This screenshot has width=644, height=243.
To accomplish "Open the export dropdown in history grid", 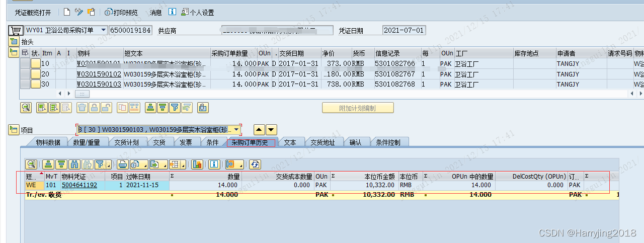I will coord(158,164).
